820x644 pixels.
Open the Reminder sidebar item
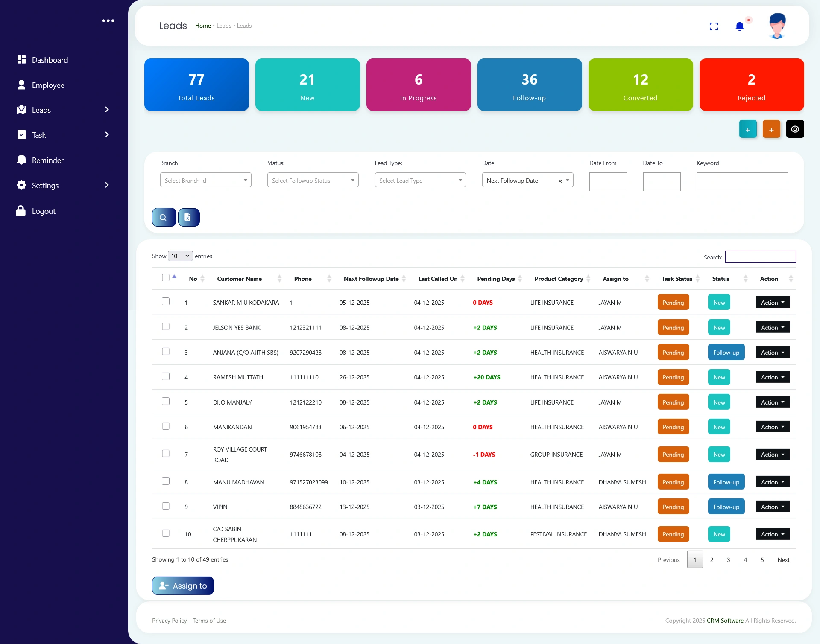[47, 160]
